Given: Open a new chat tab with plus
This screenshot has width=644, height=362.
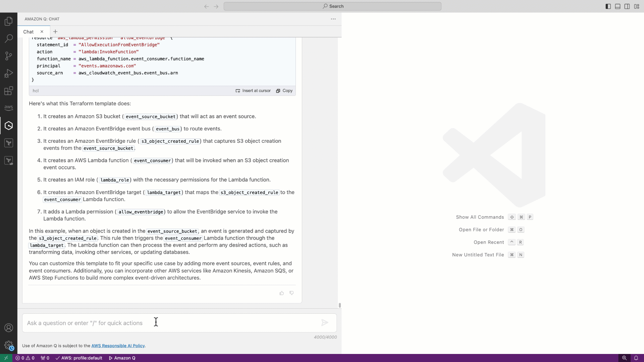Looking at the screenshot, I should [55, 32].
